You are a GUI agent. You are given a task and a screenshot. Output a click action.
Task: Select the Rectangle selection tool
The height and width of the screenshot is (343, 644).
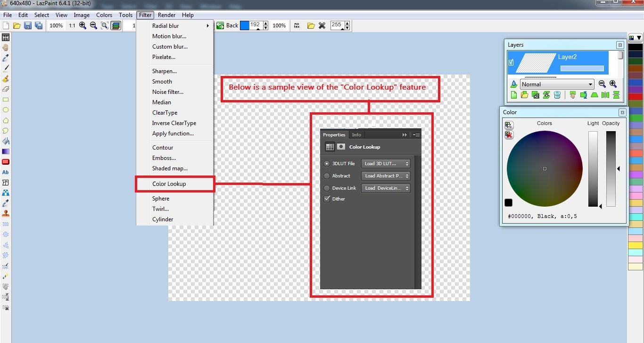(x=6, y=224)
